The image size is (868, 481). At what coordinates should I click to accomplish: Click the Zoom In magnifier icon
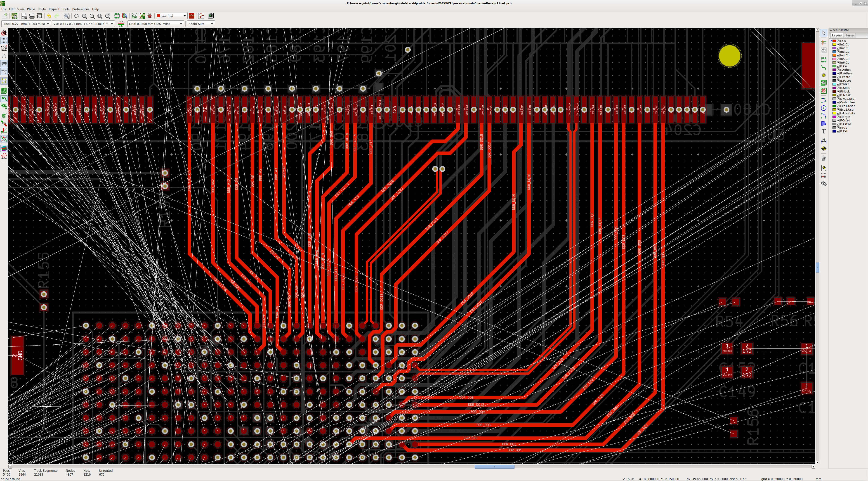pyautogui.click(x=84, y=16)
